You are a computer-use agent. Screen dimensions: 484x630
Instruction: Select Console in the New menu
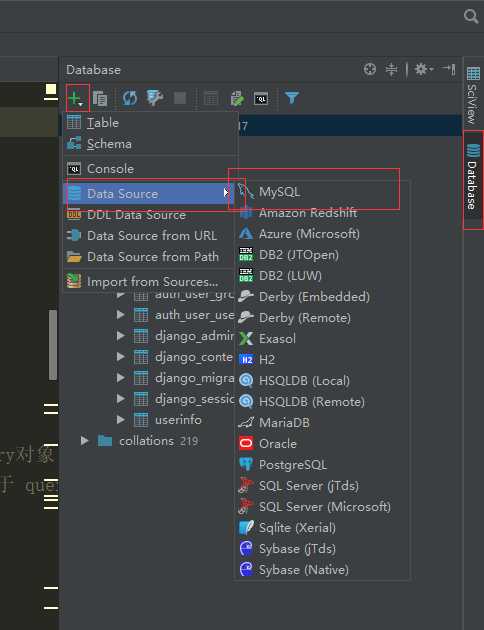pyautogui.click(x=151, y=169)
